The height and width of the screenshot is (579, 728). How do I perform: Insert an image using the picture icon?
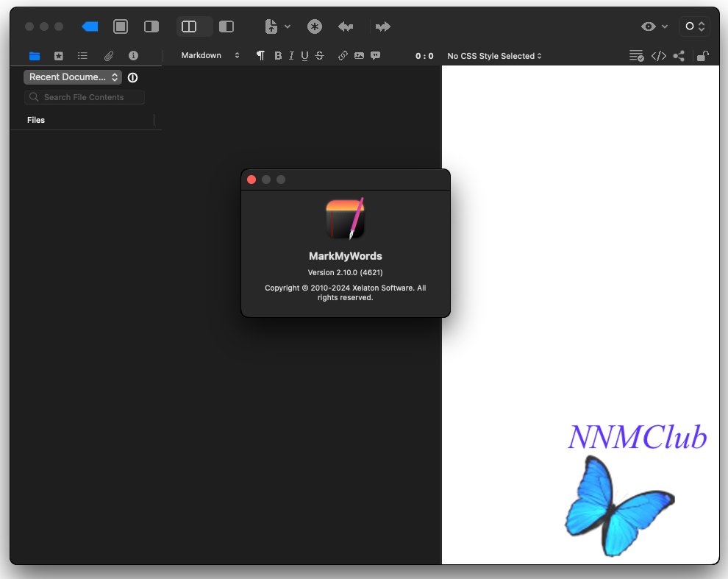(x=359, y=56)
